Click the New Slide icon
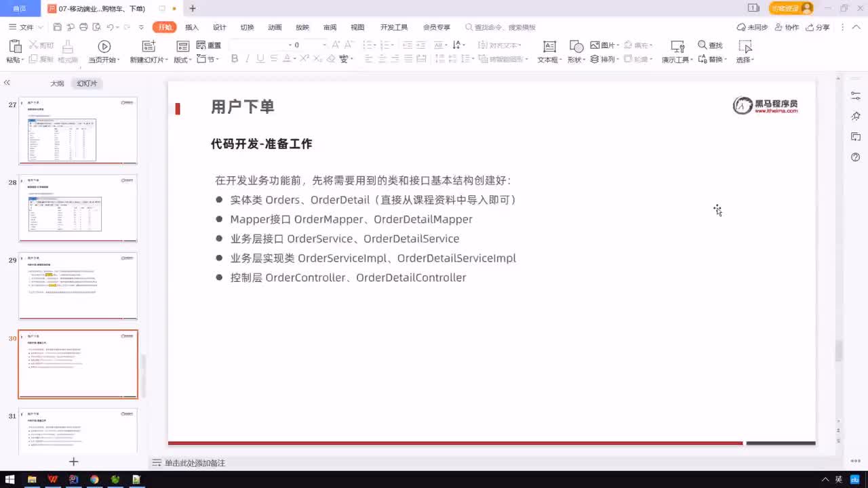Viewport: 868px width, 488px height. tap(149, 46)
